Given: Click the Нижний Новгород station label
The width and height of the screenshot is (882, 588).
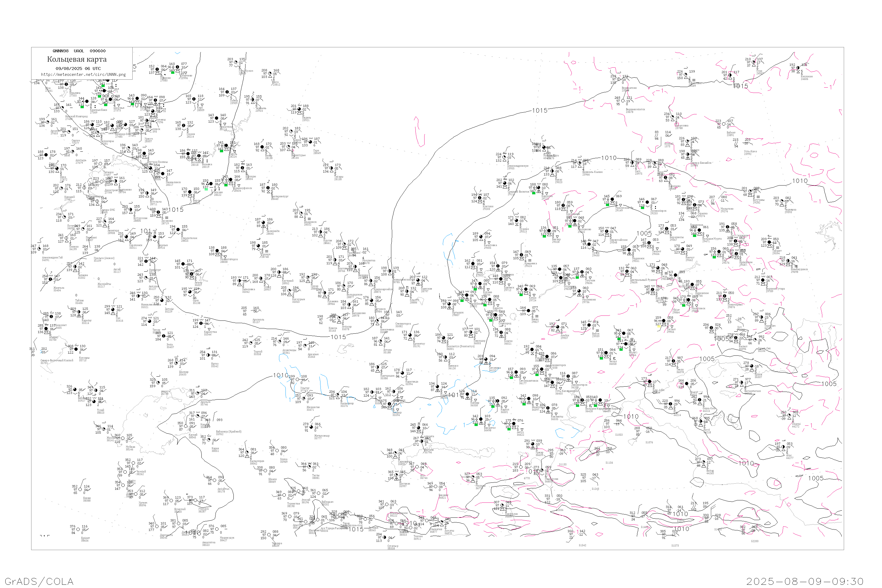Looking at the screenshot, I should point(76,117).
